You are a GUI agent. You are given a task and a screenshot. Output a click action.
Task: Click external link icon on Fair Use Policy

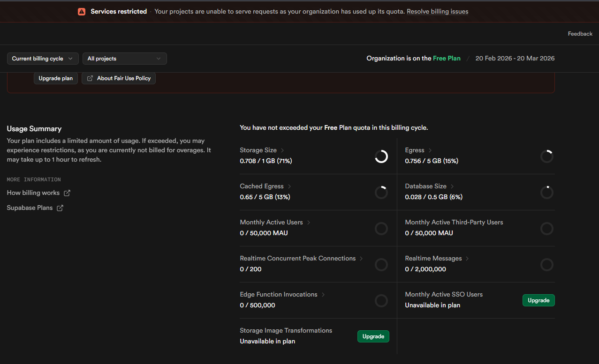point(90,78)
